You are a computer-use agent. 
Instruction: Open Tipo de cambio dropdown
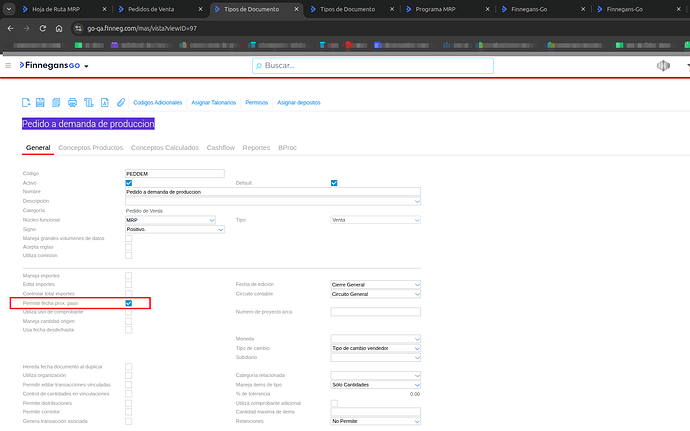[375, 348]
